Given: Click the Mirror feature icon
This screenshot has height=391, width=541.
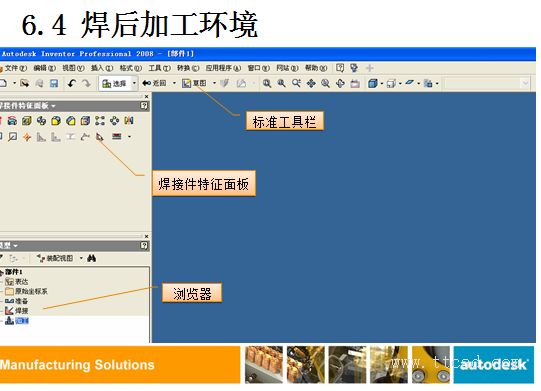Looking at the screenshot, I should [129, 120].
